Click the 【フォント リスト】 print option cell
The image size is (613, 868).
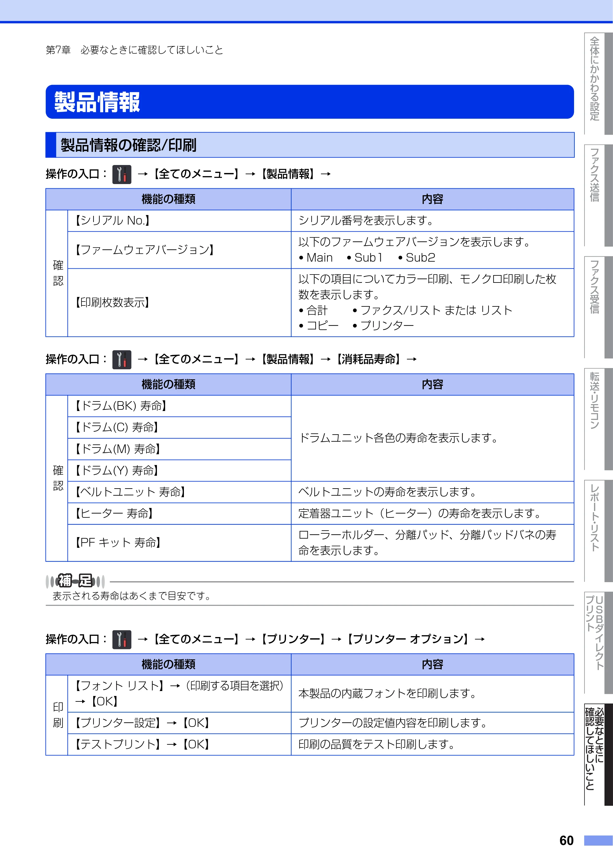coord(179,694)
